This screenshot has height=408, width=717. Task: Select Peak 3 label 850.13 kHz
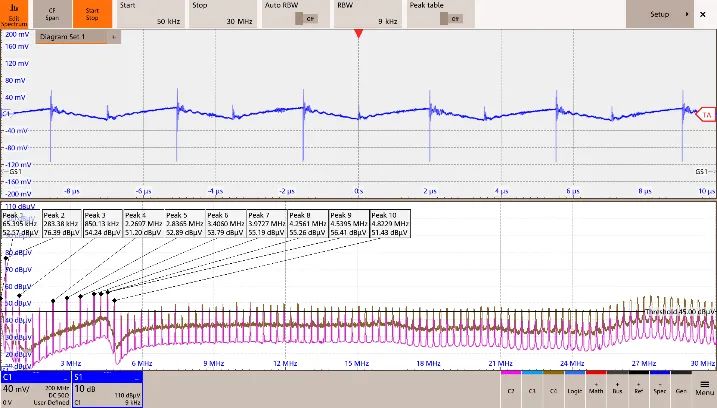102,224
